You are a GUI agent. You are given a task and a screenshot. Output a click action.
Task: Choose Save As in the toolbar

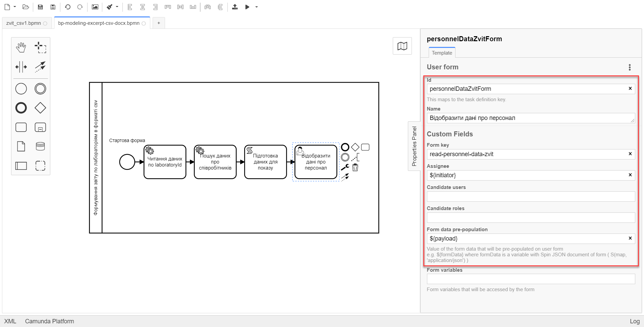tap(53, 7)
